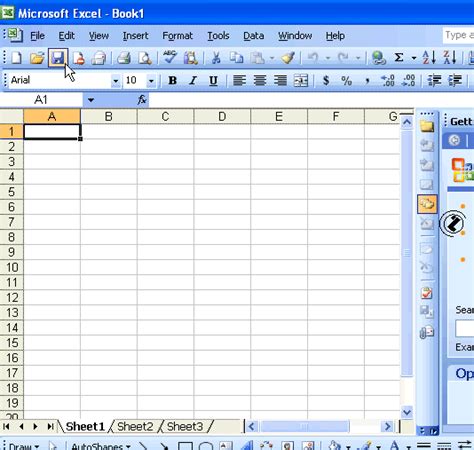Open the Data menu

(x=254, y=36)
